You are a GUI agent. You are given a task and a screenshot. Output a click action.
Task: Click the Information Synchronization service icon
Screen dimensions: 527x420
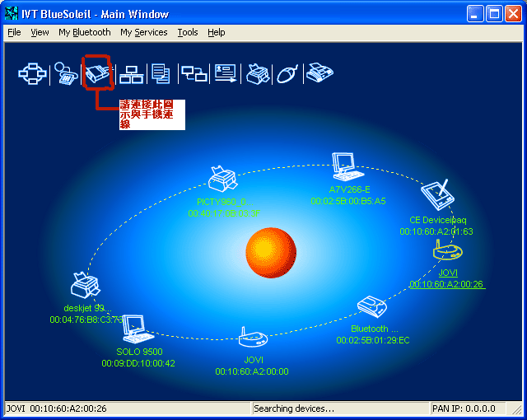click(194, 73)
